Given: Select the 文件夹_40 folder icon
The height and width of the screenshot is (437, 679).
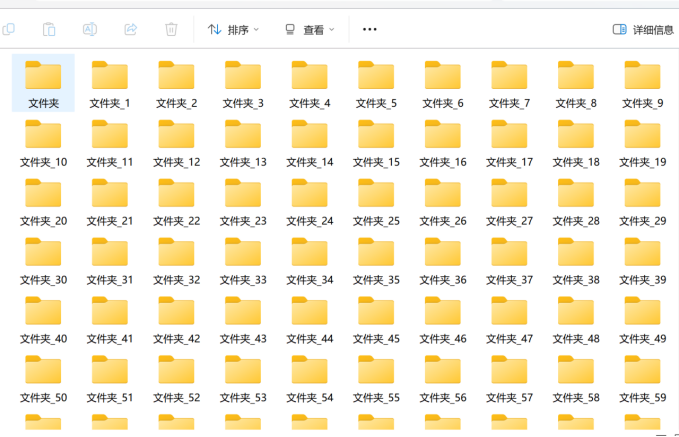Looking at the screenshot, I should (x=43, y=311).
